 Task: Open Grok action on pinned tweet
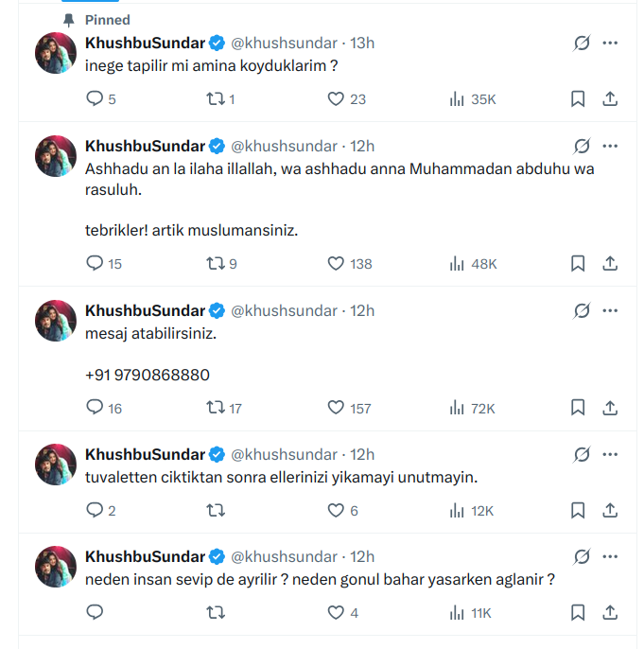582,43
